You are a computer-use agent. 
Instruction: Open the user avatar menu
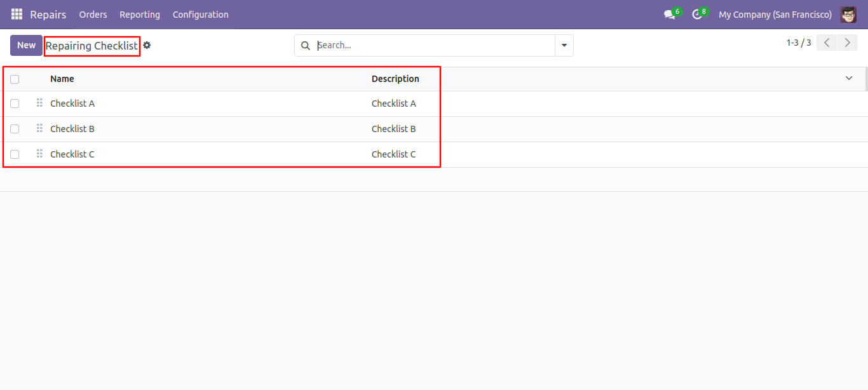pos(848,14)
